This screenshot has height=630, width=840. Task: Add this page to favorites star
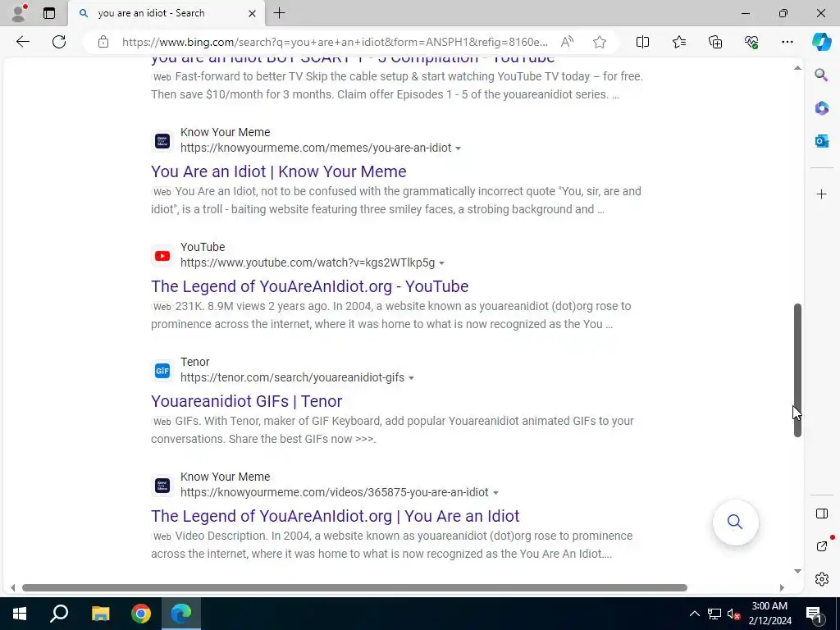(600, 42)
